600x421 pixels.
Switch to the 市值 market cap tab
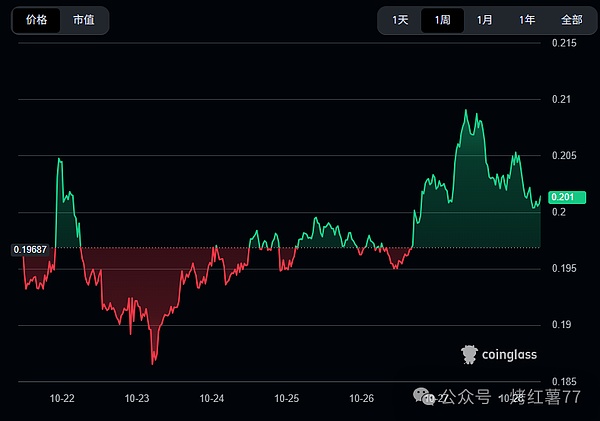[x=84, y=20]
